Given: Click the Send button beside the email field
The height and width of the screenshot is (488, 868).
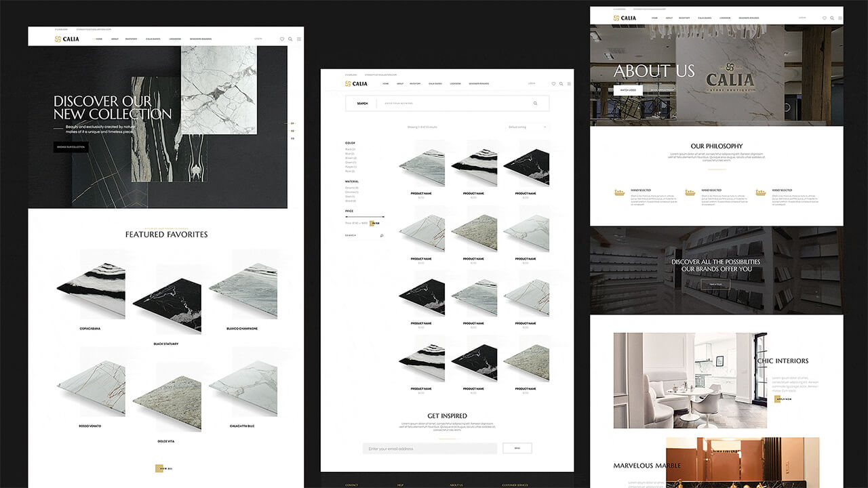Looking at the screenshot, I should [x=517, y=448].
